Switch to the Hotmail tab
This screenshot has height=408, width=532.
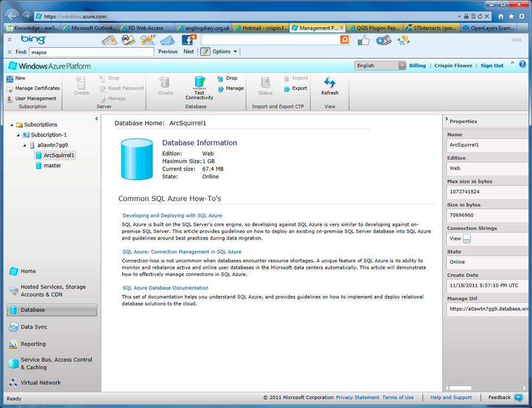tap(260, 28)
